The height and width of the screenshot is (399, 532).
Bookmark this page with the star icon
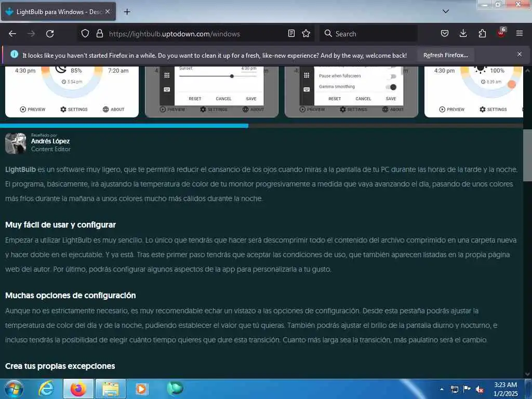pyautogui.click(x=306, y=33)
